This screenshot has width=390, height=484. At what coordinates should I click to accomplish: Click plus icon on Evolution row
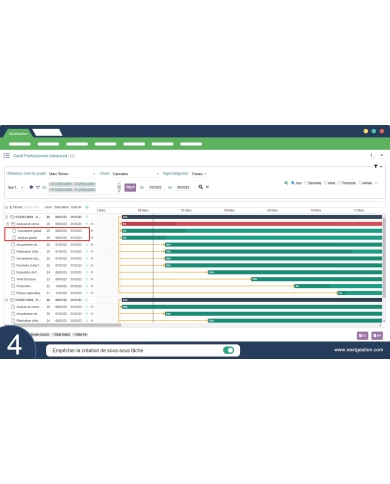(x=87, y=272)
